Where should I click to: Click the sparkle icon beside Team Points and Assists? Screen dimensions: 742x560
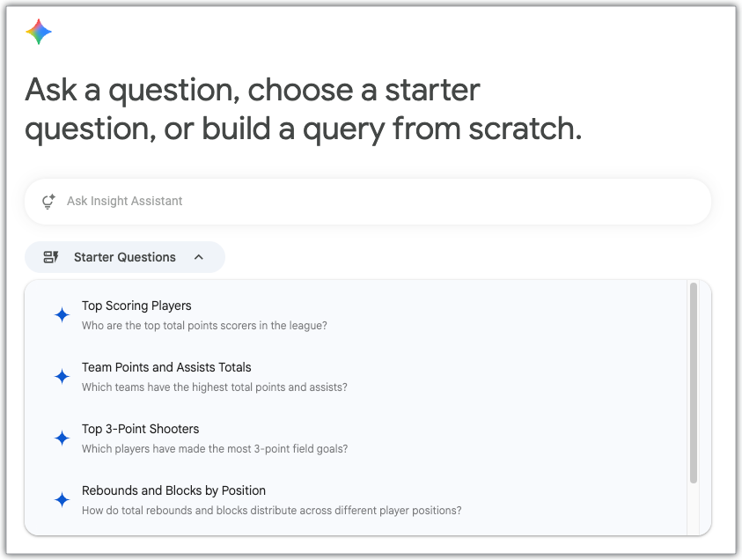click(x=62, y=376)
